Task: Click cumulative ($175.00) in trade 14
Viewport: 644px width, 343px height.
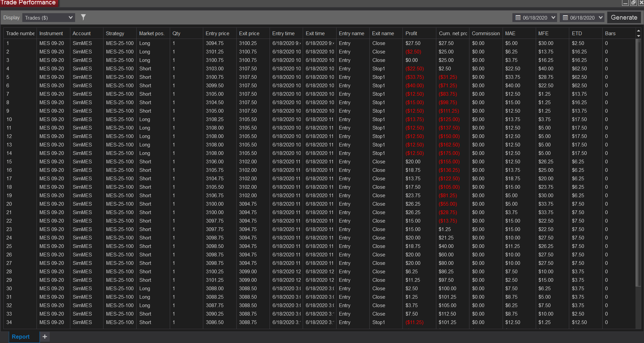Action: click(x=449, y=153)
